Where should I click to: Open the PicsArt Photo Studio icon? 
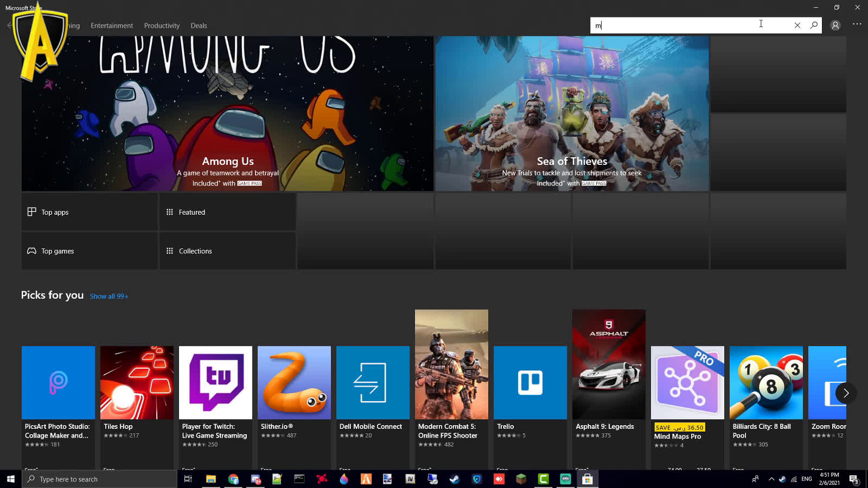pyautogui.click(x=58, y=382)
